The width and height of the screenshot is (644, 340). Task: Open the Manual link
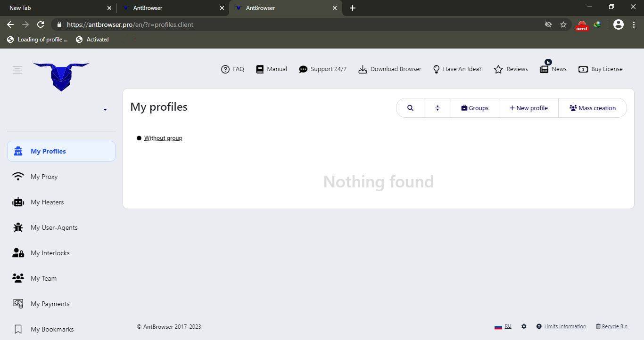click(272, 69)
